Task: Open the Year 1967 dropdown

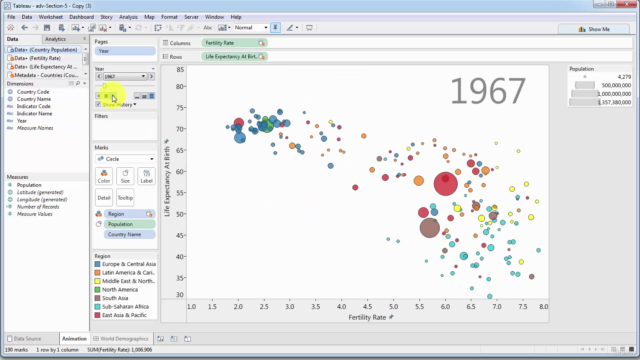Action: pyautogui.click(x=125, y=76)
